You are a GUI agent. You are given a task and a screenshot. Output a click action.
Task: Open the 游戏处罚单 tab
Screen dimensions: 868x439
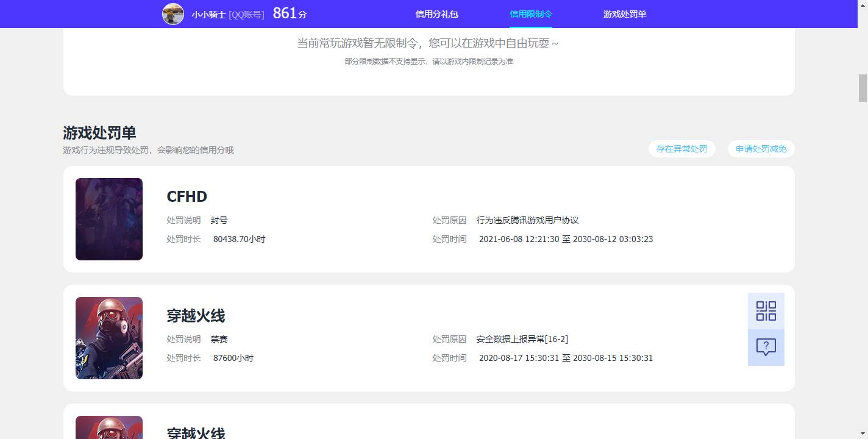(x=625, y=13)
